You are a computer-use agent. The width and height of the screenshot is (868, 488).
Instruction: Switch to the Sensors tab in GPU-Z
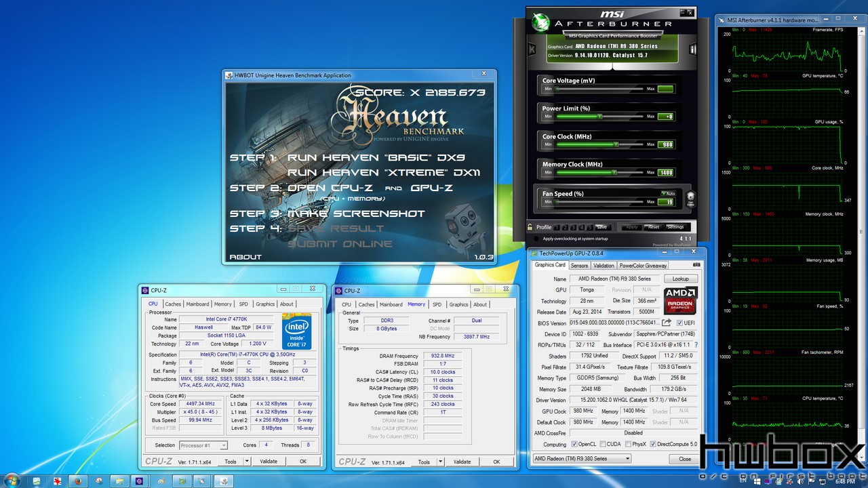[x=579, y=266]
